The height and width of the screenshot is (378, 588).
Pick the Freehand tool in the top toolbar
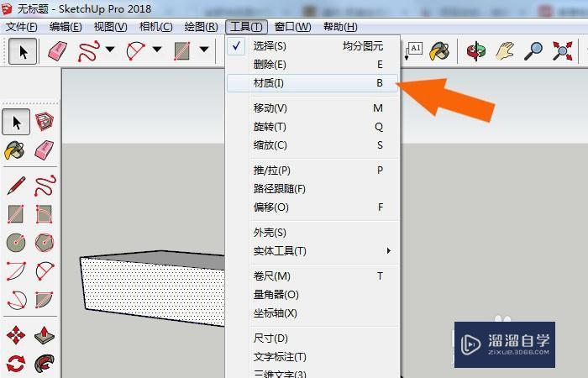click(89, 50)
